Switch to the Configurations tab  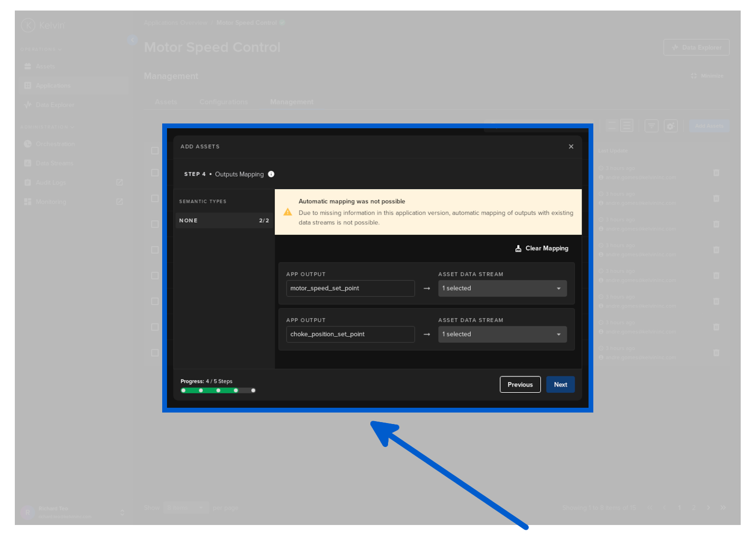223,102
